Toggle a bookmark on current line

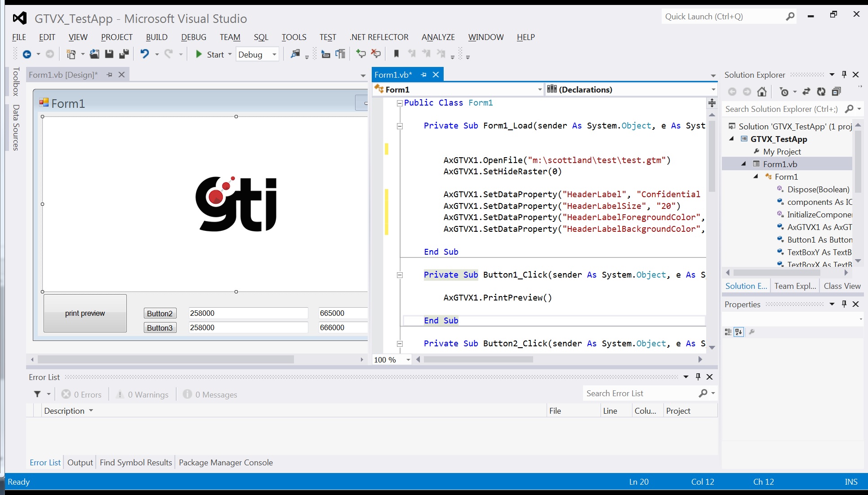point(396,54)
